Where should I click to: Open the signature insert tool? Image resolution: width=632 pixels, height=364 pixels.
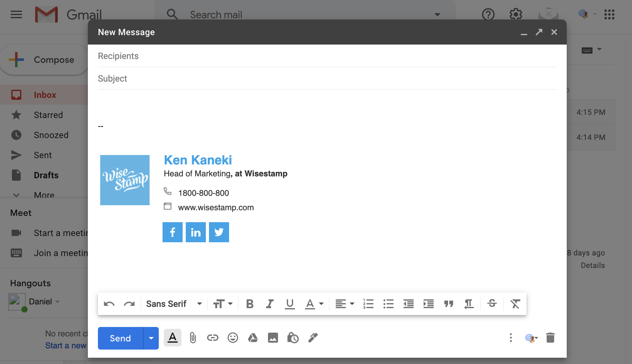coord(313,338)
